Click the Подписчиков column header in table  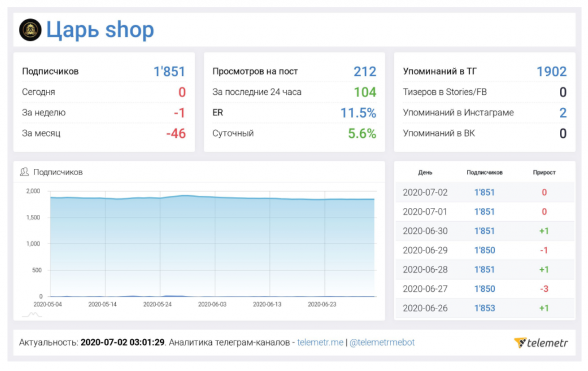tap(485, 172)
